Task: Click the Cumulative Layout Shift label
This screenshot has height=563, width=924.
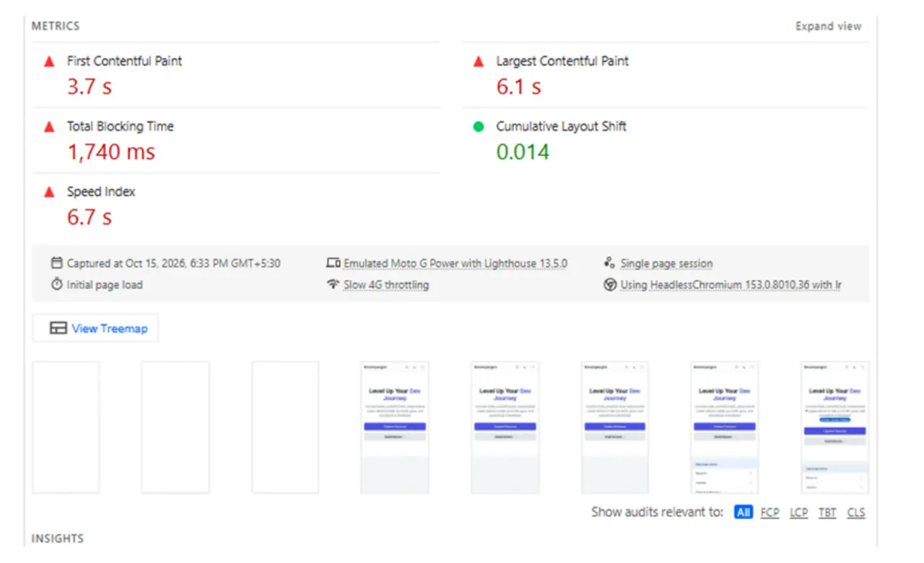Action: [x=561, y=126]
